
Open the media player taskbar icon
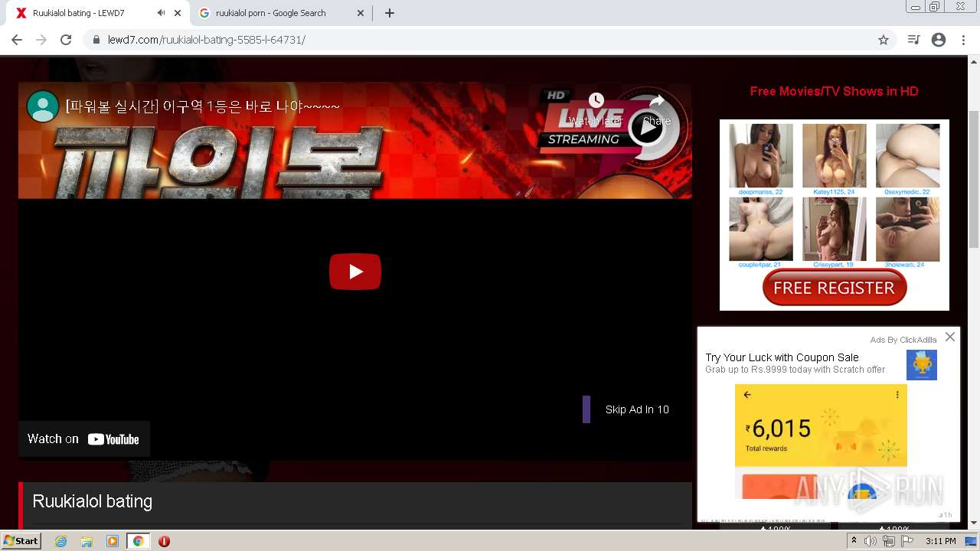coord(113,541)
